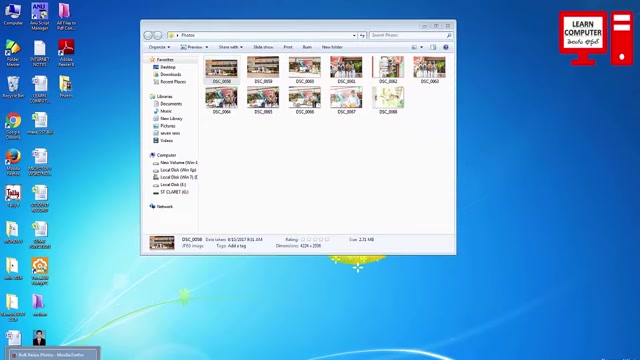The width and height of the screenshot is (640, 360).
Task: Open the view options dropdown arrow
Action: [422, 47]
